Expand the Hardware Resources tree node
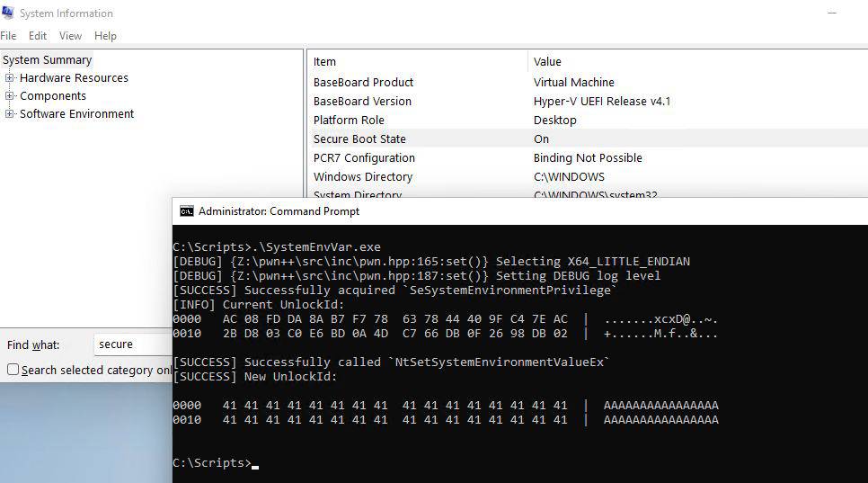Image resolution: width=868 pixels, height=483 pixels. tap(10, 78)
